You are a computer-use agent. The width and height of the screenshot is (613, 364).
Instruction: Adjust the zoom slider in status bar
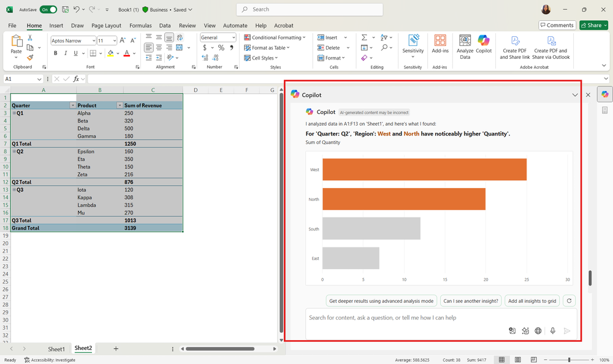569,360
